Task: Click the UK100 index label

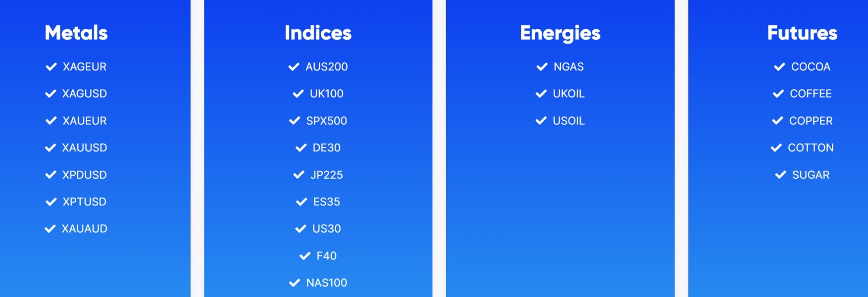Action: click(326, 94)
